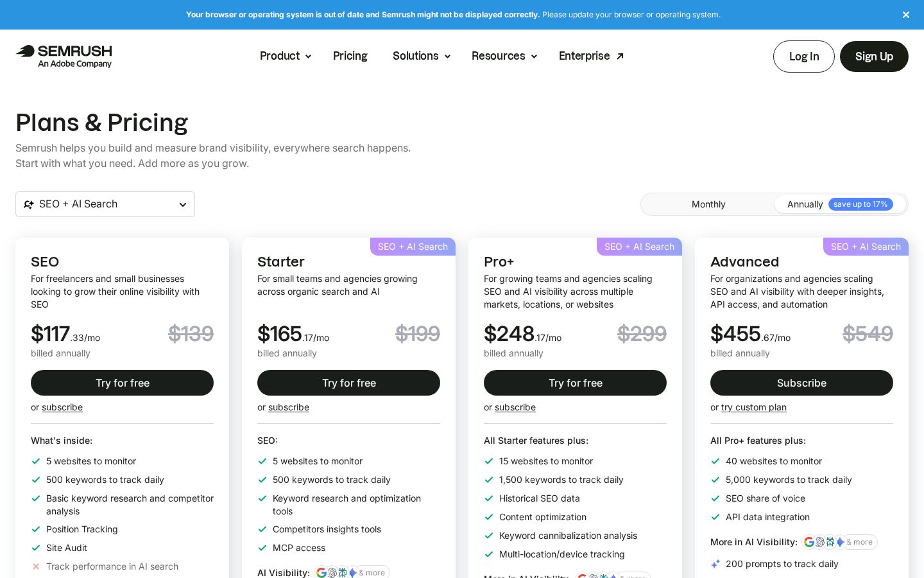Click the 'What's inside:' label

click(62, 441)
